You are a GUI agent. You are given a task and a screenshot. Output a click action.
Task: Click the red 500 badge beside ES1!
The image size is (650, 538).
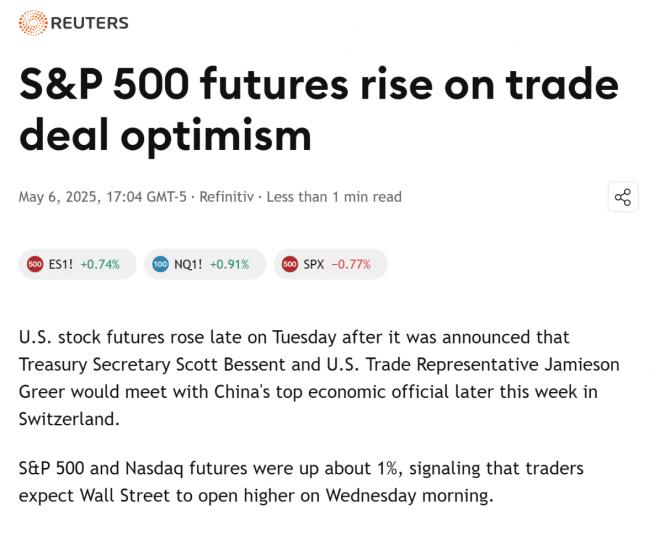35,264
